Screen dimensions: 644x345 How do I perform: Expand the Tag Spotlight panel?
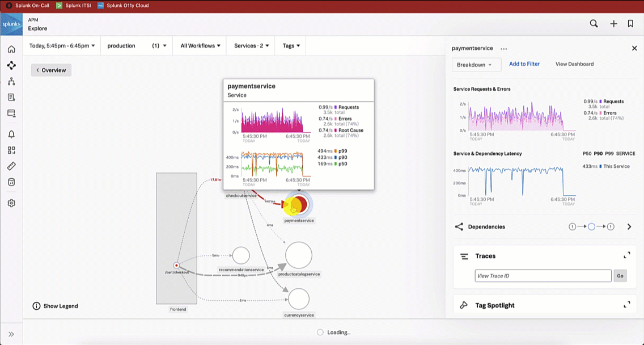626,305
